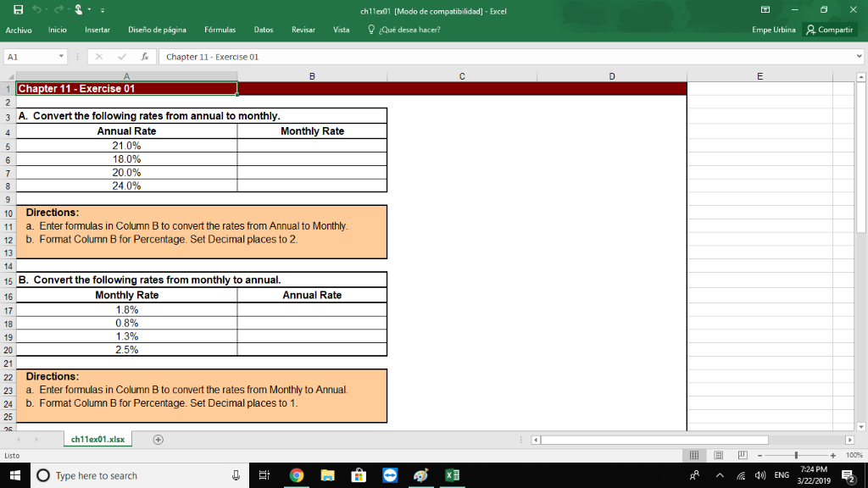Click the Compartir button
Viewport: 868px width, 488px height.
829,29
